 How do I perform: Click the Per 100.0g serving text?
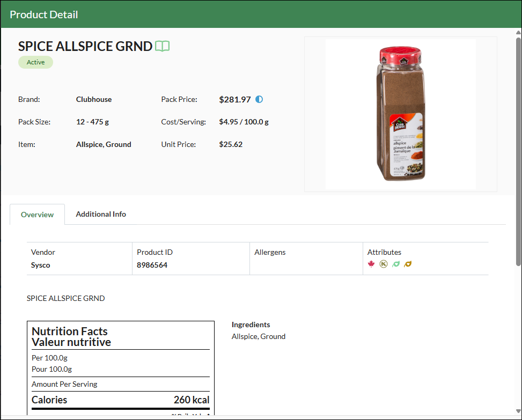click(49, 358)
